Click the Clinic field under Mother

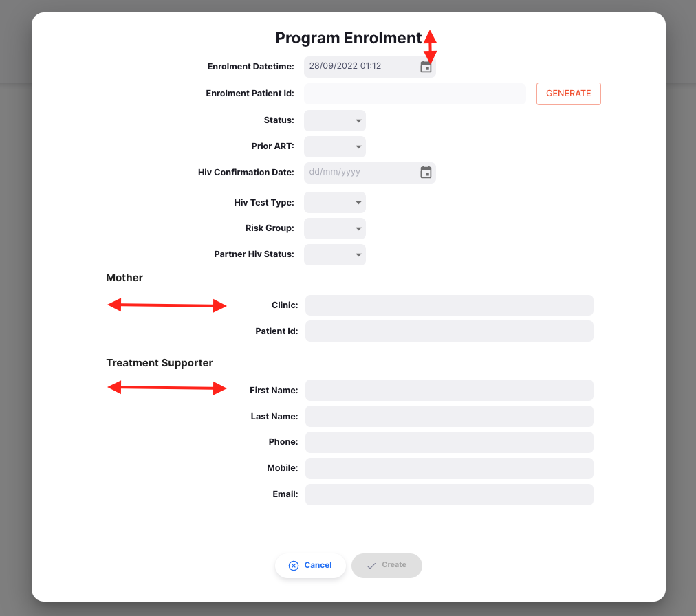(448, 305)
